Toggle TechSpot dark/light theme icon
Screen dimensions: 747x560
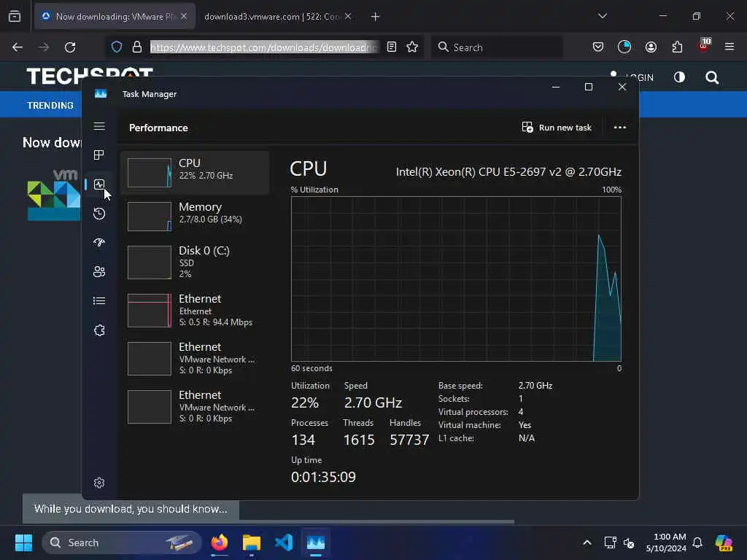coord(679,77)
